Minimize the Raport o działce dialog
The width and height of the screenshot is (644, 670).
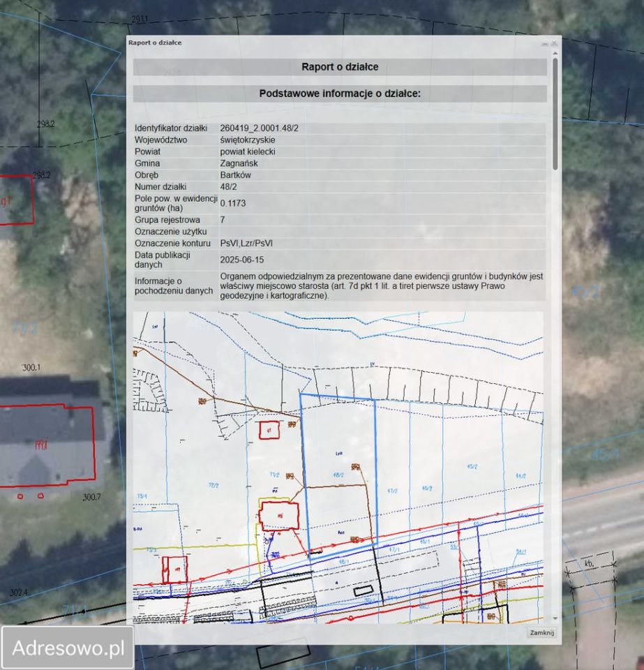tap(545, 44)
